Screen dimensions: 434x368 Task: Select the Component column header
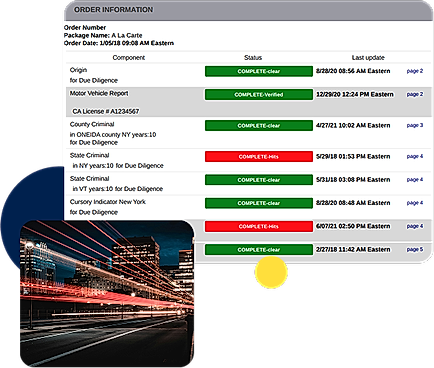pyautogui.click(x=129, y=58)
